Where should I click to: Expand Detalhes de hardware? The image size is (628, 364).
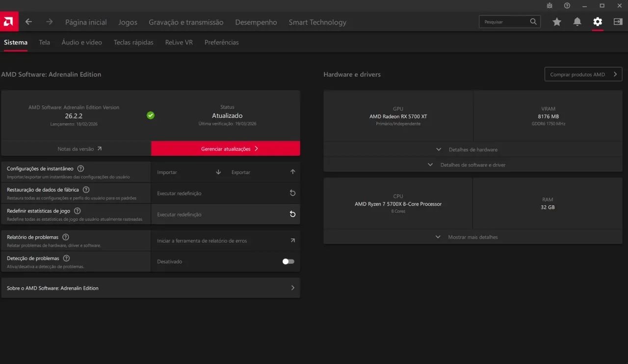pos(473,150)
